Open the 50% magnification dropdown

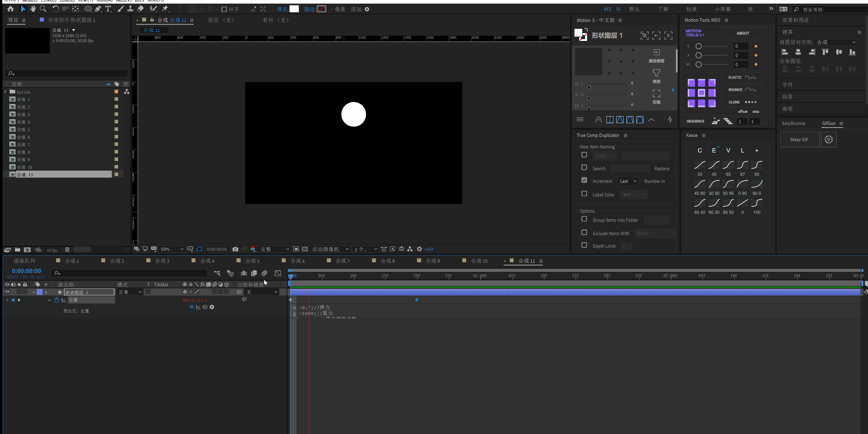[172, 249]
